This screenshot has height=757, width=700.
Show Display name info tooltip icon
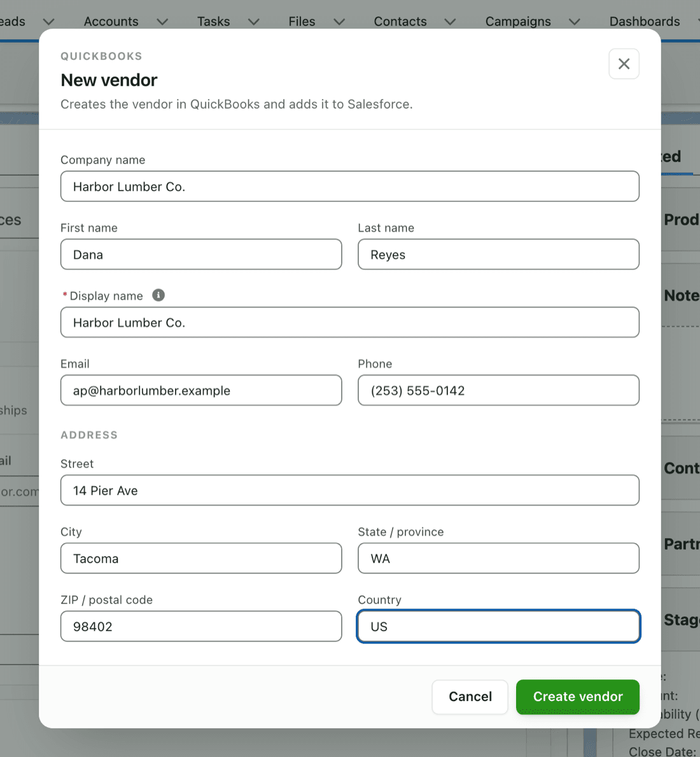click(x=158, y=295)
